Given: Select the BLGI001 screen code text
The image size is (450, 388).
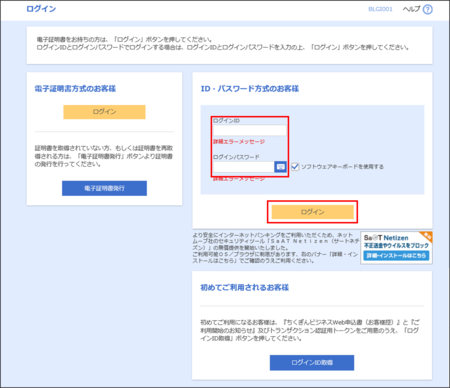Looking at the screenshot, I should click(x=380, y=9).
